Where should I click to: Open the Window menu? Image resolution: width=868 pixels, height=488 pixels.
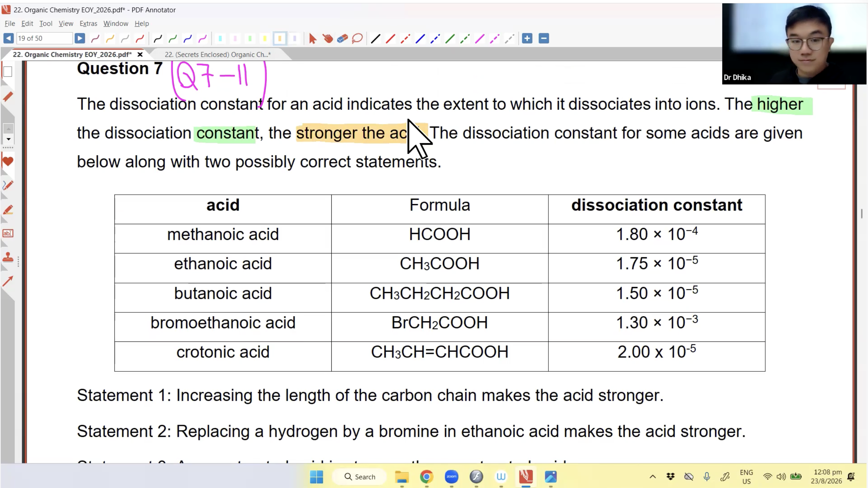pyautogui.click(x=116, y=24)
